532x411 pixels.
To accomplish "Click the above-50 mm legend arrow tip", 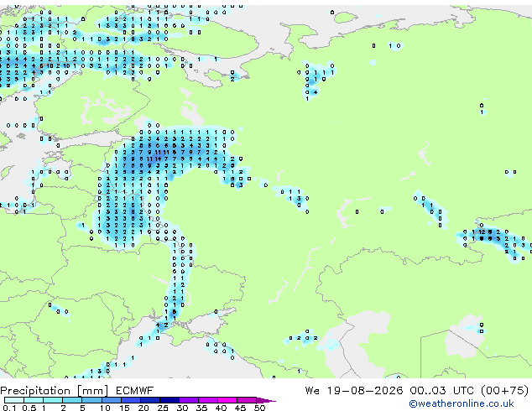I will [266, 400].
